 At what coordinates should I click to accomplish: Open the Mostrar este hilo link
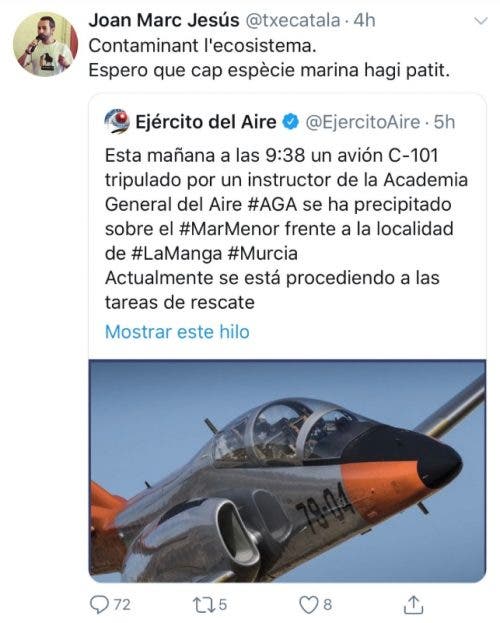(177, 332)
